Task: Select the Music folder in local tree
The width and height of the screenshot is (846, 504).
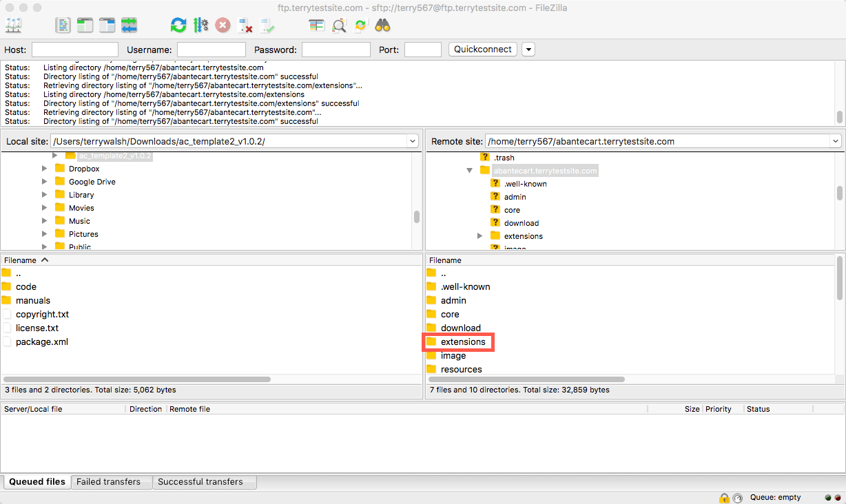Action: pyautogui.click(x=79, y=221)
